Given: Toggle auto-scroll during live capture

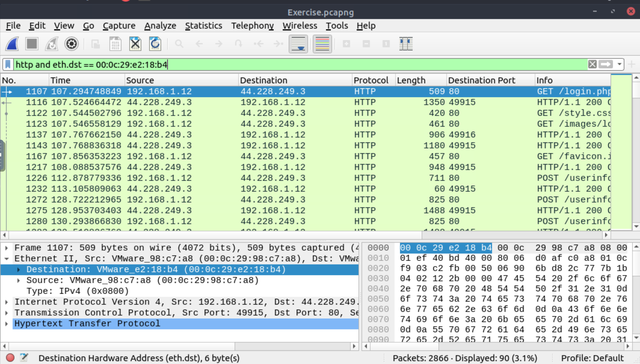Looking at the screenshot, I should coord(298,44).
